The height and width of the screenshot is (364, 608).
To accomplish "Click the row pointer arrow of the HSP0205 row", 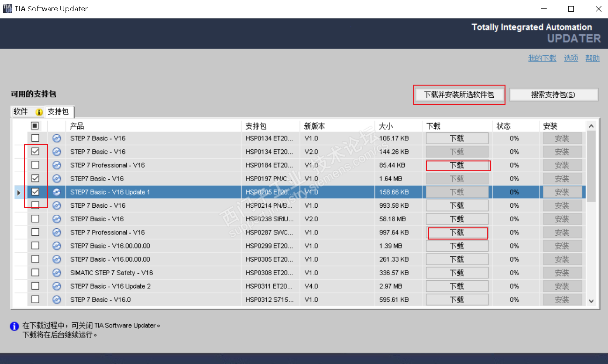I will (19, 192).
